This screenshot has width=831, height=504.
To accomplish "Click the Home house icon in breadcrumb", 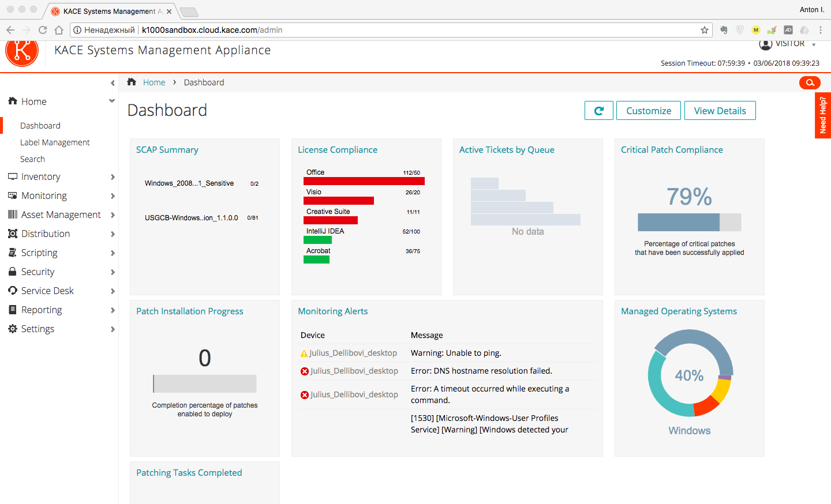I will (x=132, y=82).
